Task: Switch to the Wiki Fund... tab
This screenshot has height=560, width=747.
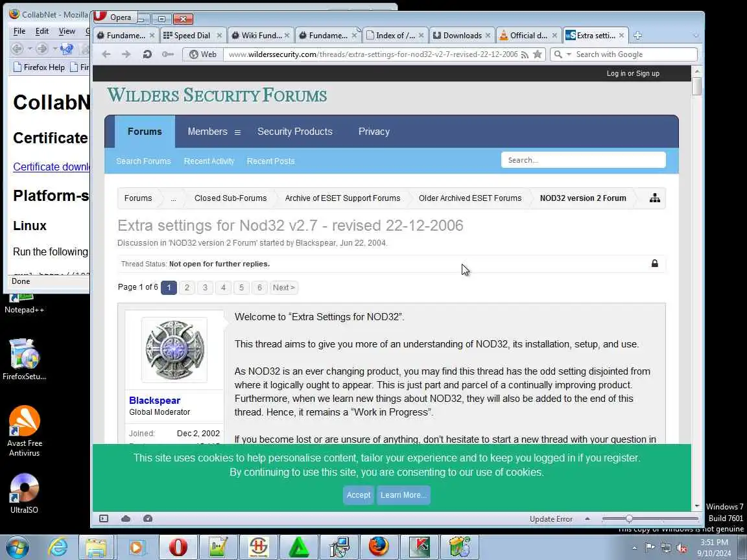Action: (x=261, y=35)
